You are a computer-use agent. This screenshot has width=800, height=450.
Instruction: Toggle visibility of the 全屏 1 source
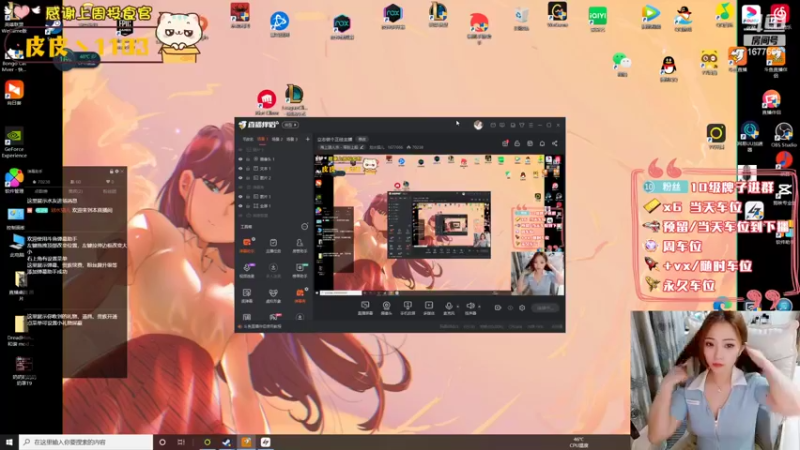[x=241, y=206]
